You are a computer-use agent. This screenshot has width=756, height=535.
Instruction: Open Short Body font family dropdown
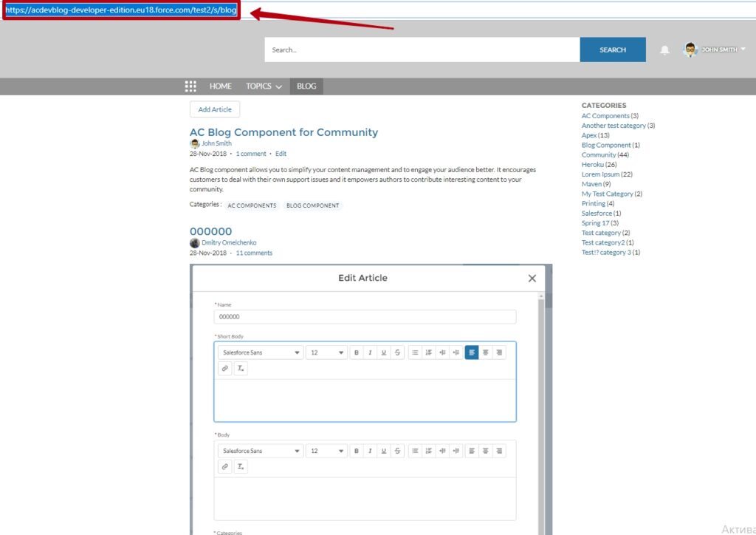pyautogui.click(x=261, y=352)
